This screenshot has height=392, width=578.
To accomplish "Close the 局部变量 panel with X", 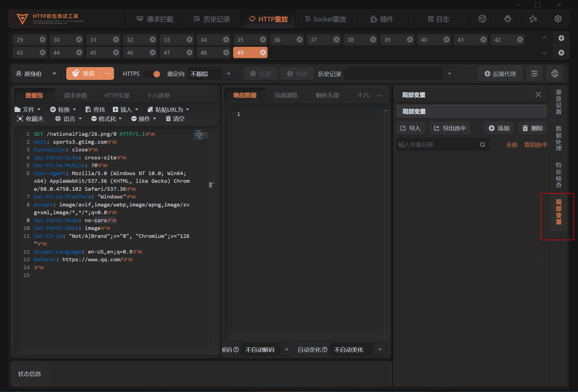I will tap(538, 95).
